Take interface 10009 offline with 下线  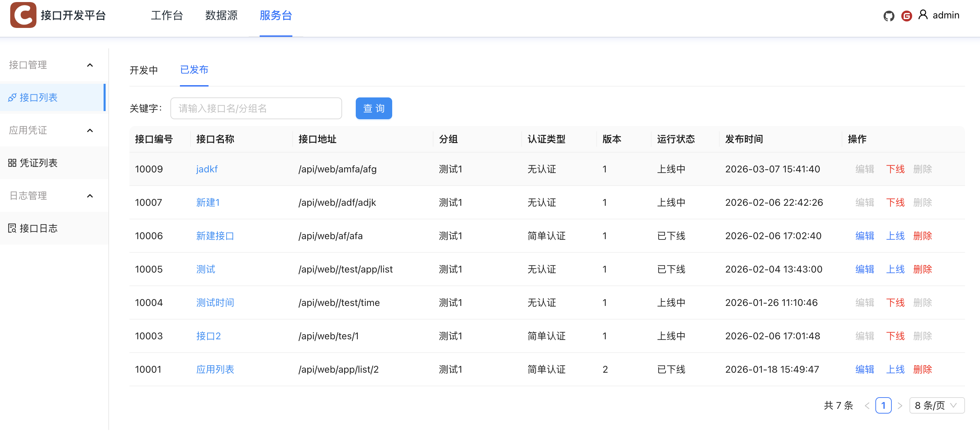895,169
